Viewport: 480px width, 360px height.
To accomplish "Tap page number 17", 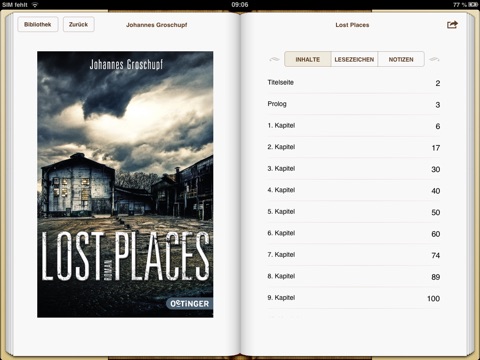I will 436,148.
